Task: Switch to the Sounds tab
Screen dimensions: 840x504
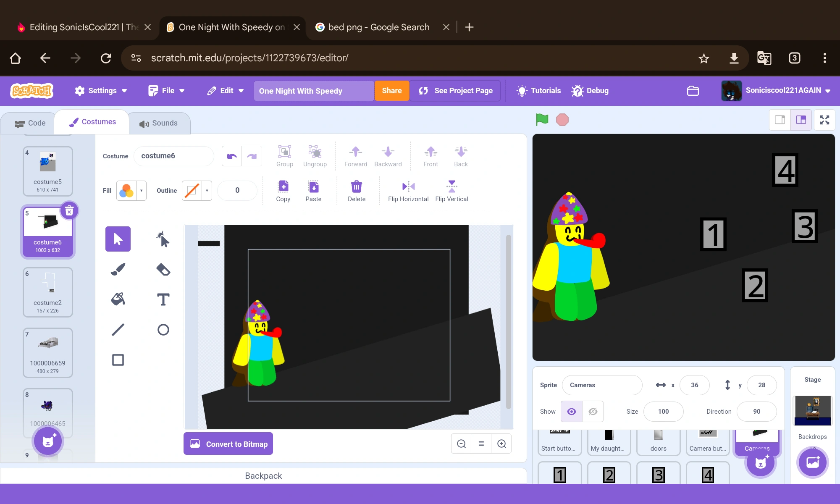Action: tap(159, 123)
